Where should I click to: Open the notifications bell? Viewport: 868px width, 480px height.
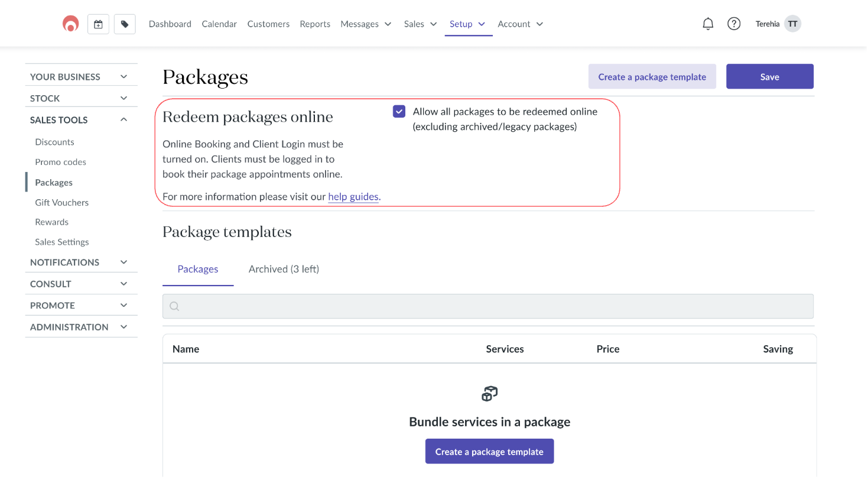click(x=707, y=24)
